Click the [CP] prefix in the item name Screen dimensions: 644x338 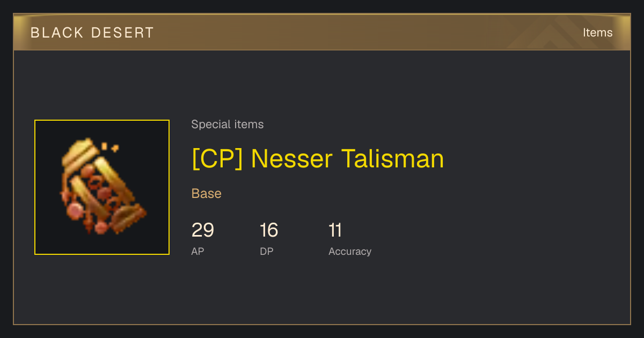[217, 159]
